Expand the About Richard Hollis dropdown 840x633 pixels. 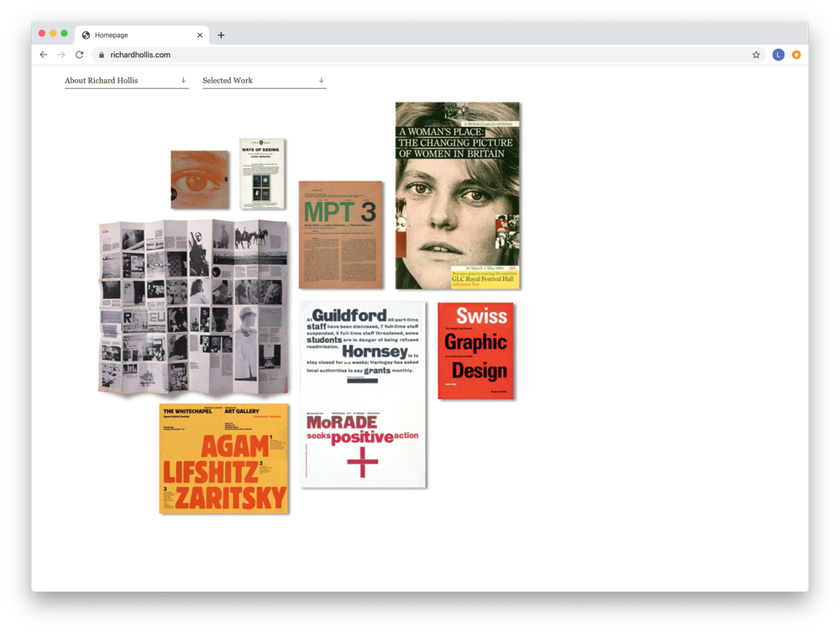pos(127,81)
